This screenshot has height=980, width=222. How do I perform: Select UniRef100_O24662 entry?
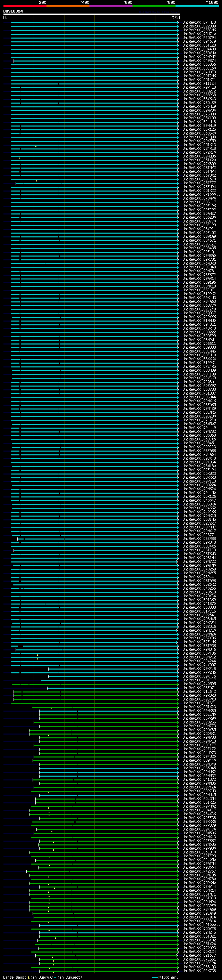(x=199, y=508)
